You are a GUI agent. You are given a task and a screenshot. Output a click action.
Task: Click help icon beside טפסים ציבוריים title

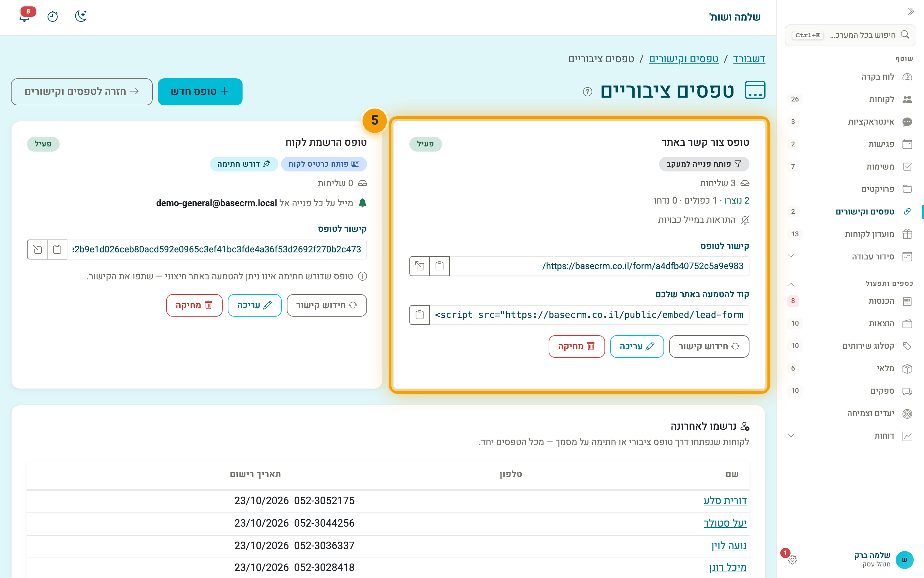pyautogui.click(x=588, y=92)
